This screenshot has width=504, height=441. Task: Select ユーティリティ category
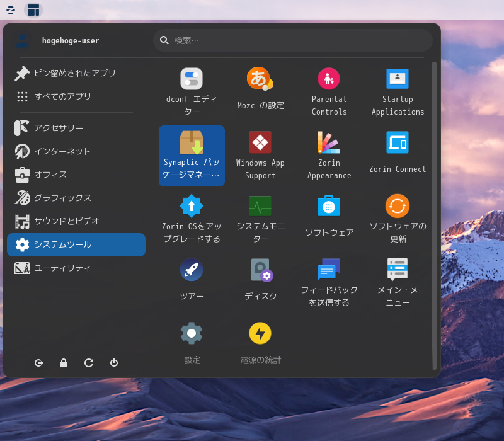coord(76,268)
